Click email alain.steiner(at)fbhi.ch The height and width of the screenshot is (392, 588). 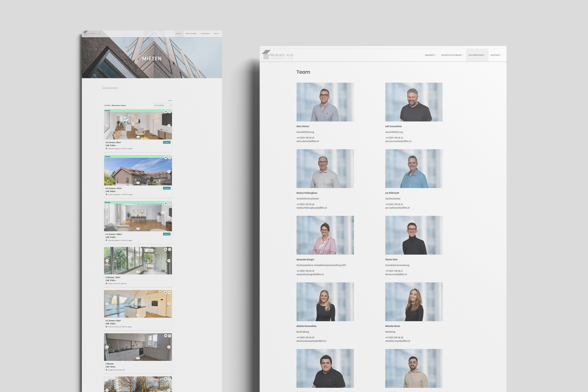[x=308, y=141]
